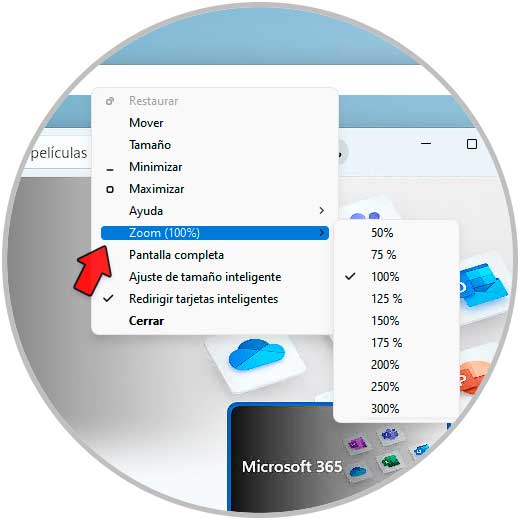The image size is (520, 520).
Task: Click the window minimize dash icon
Action: click(x=426, y=144)
